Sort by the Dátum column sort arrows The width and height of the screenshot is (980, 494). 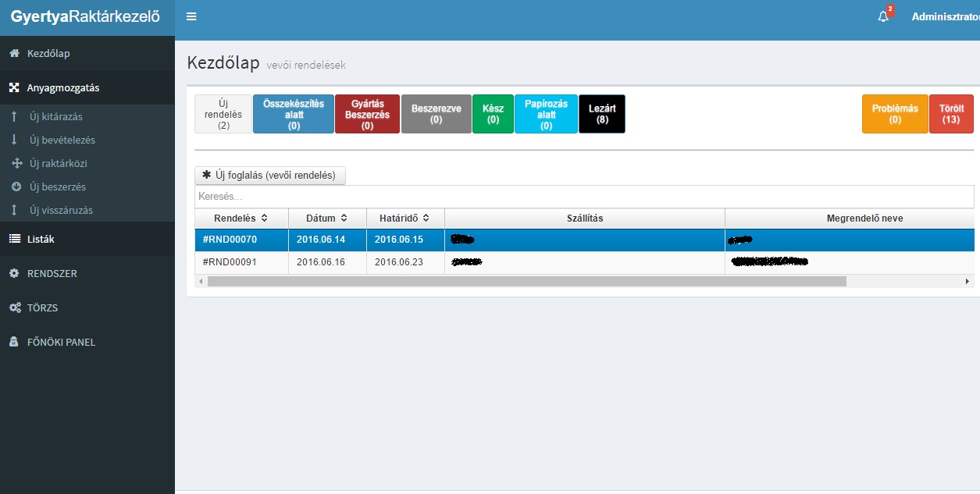click(x=344, y=219)
